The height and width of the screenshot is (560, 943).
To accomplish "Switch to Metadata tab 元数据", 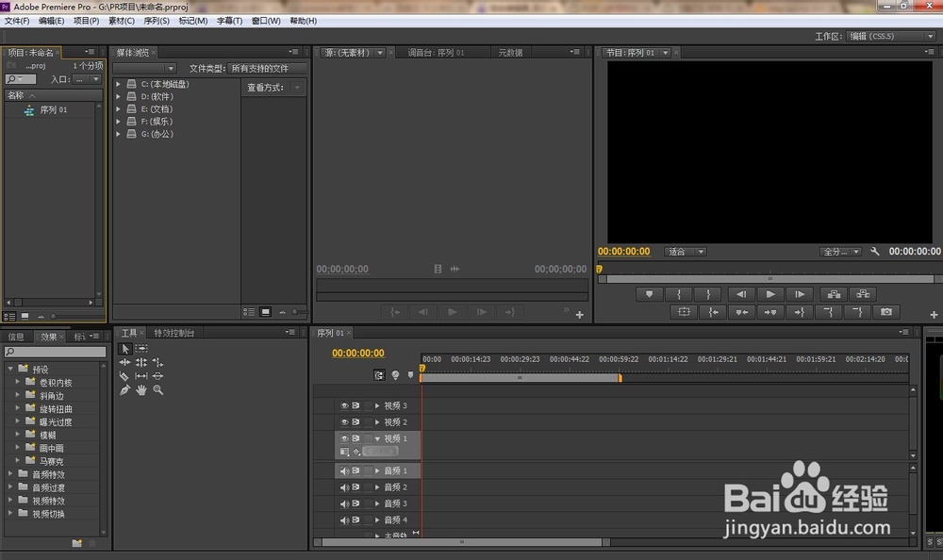I will pyautogui.click(x=510, y=53).
